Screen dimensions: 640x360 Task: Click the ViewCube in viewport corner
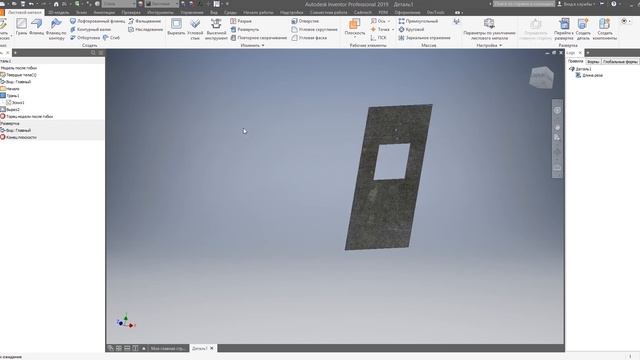coord(541,77)
